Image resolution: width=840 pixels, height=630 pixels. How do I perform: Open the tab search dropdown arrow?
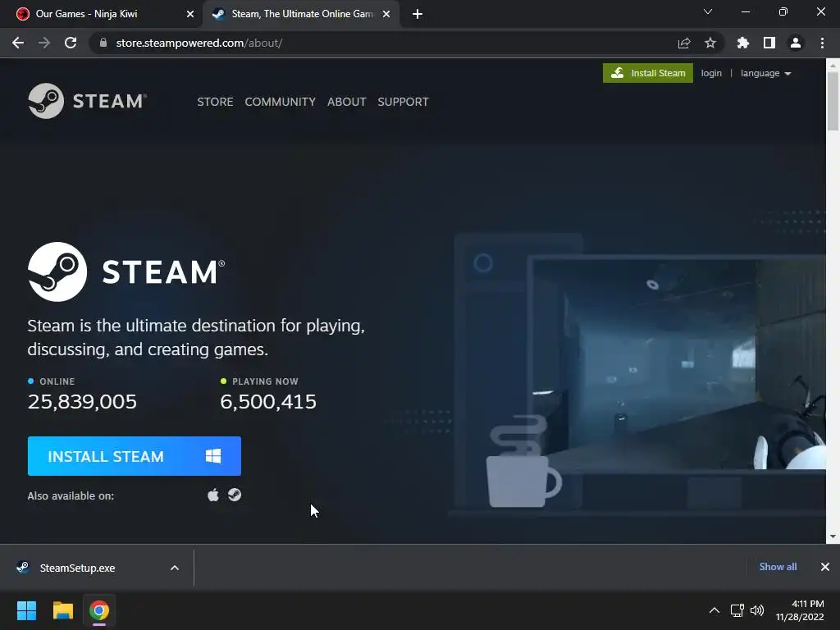pos(708,11)
